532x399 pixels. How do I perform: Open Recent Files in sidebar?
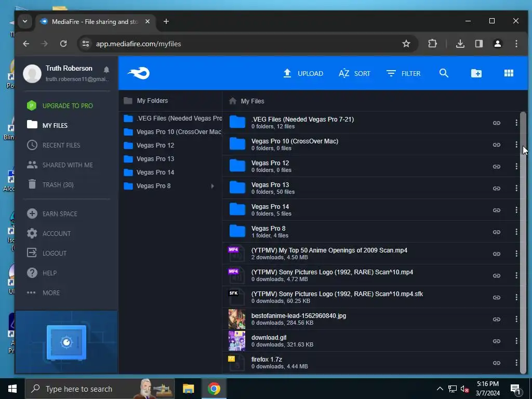click(x=54, y=145)
